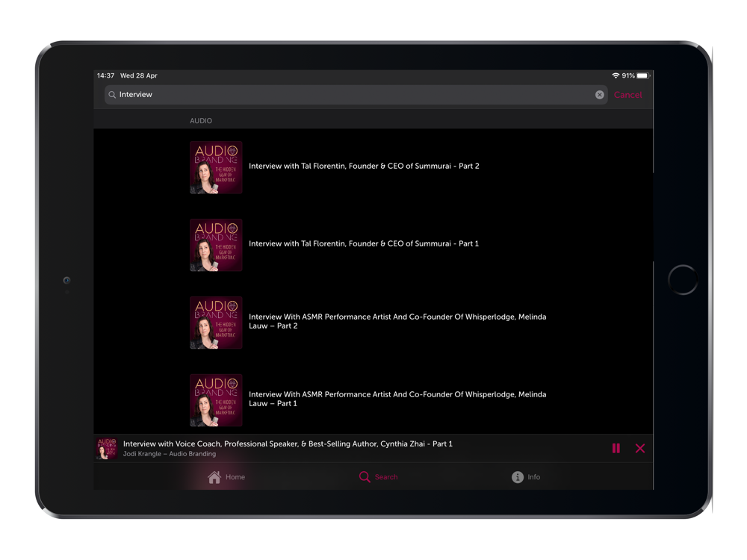Open Melinda Lauw Part 1 episode thumbnail
Screen dimensions: 747x560
[216, 400]
